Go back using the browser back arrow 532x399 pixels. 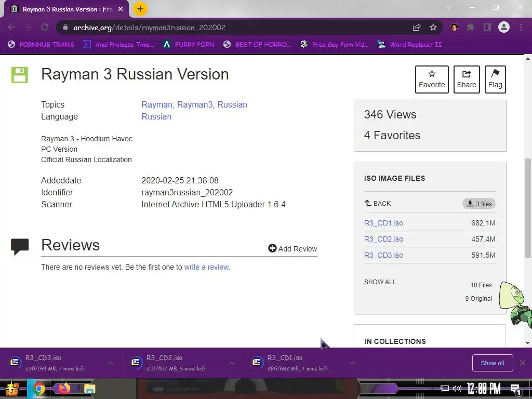coord(11,28)
